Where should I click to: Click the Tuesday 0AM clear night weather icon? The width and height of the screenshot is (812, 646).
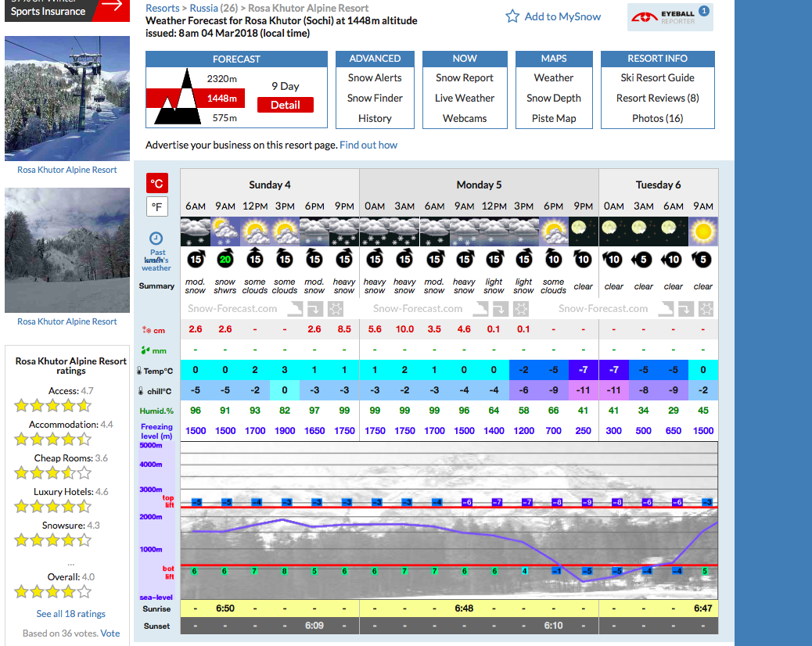613,231
